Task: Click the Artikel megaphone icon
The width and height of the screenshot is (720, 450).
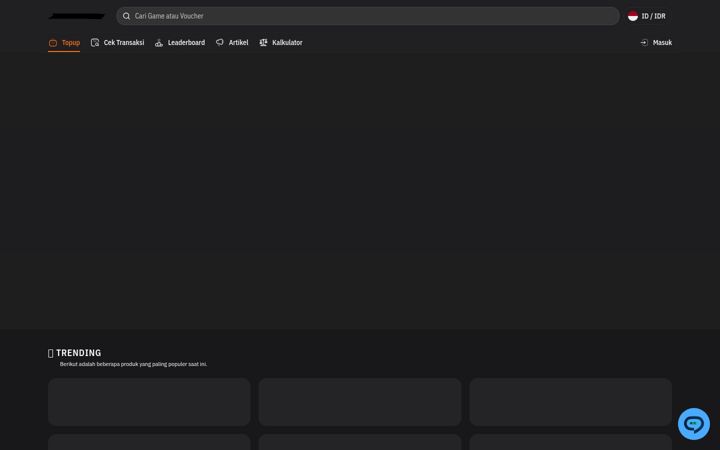Action: [220, 42]
